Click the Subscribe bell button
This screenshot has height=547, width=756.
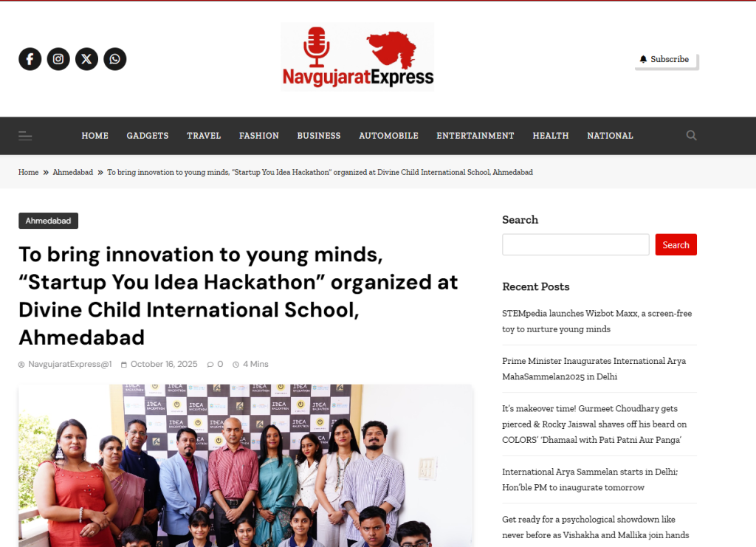pyautogui.click(x=665, y=60)
